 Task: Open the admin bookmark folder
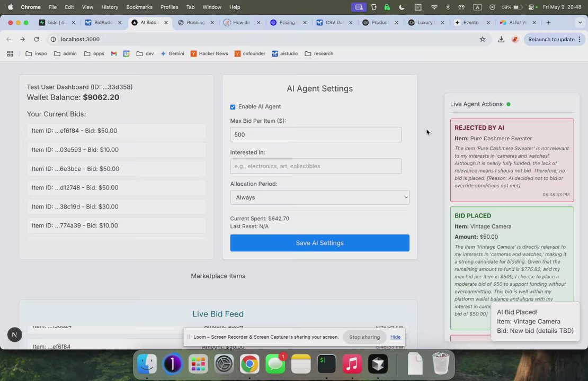(x=65, y=53)
